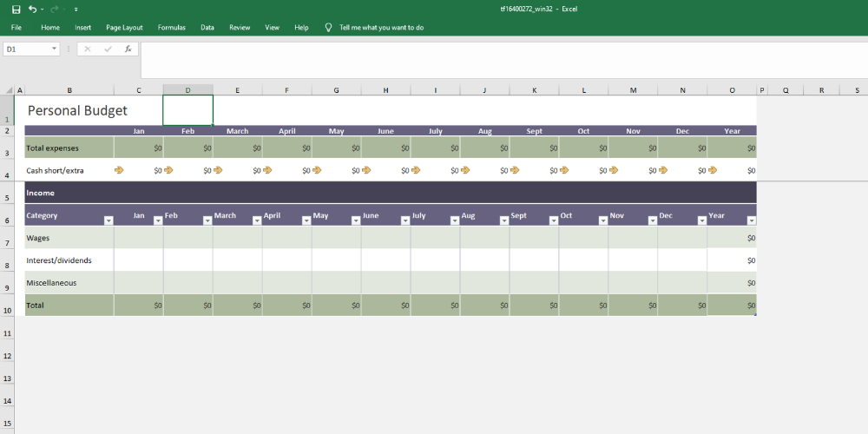Click the Cancel X icon in formula bar

pos(88,49)
